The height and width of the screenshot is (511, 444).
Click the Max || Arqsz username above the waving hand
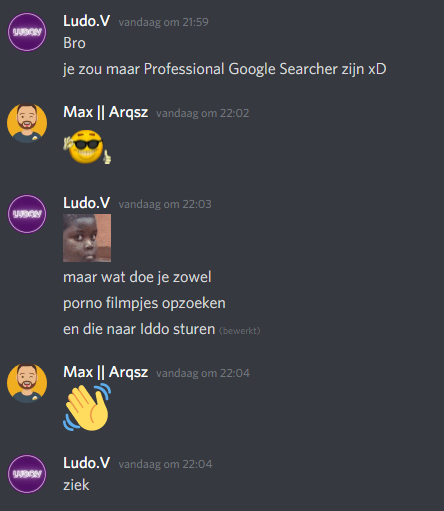click(x=106, y=372)
